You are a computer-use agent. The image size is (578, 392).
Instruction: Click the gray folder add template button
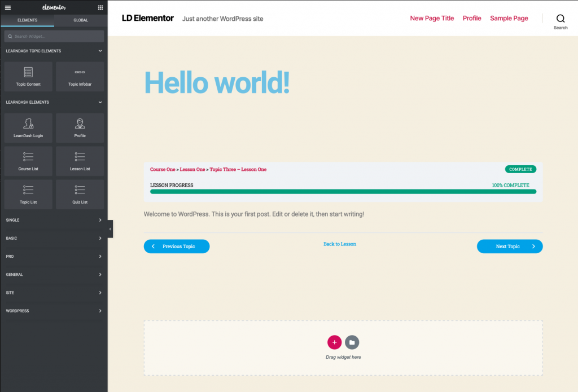(x=352, y=342)
